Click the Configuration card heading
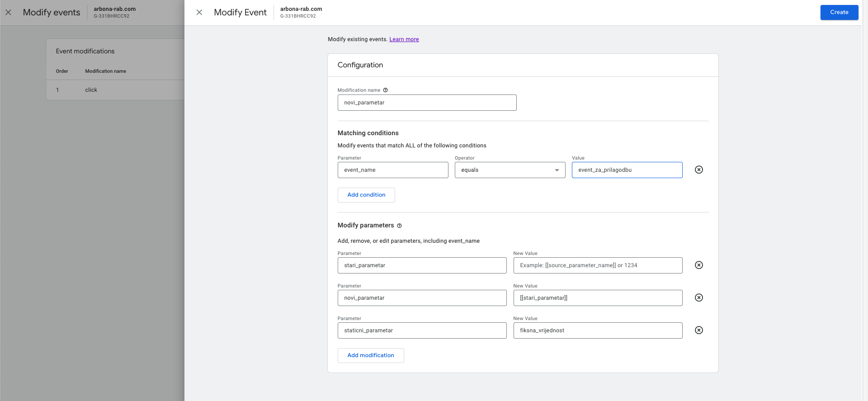Image resolution: width=868 pixels, height=401 pixels. (x=360, y=65)
